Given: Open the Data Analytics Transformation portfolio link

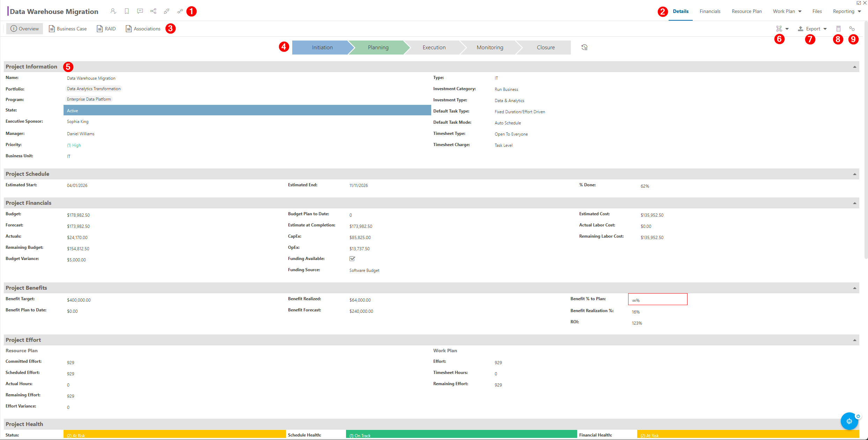Looking at the screenshot, I should click(94, 89).
